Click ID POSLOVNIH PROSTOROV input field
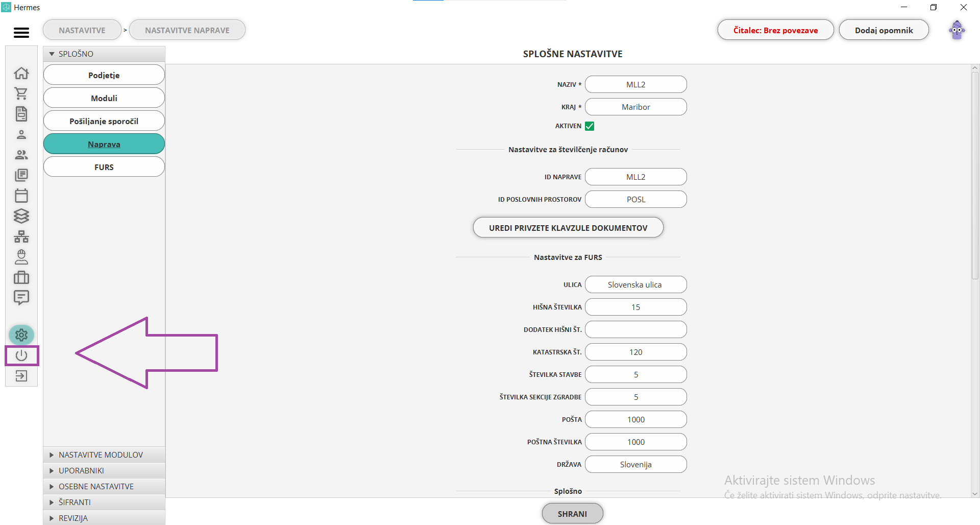The height and width of the screenshot is (525, 980). pyautogui.click(x=636, y=199)
